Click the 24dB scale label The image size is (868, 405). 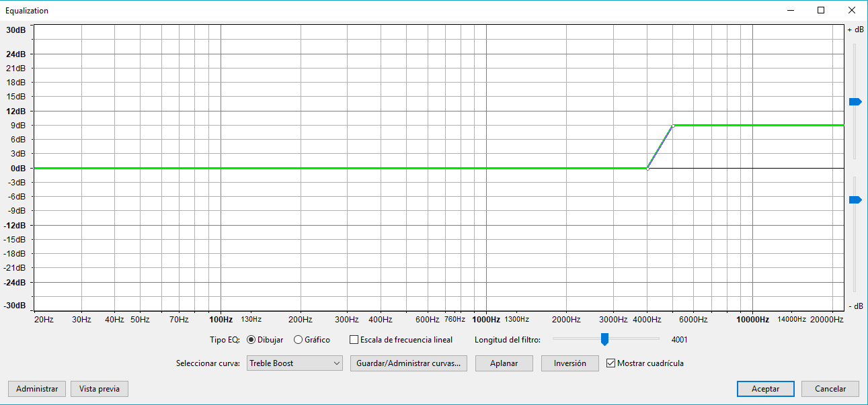coord(16,54)
